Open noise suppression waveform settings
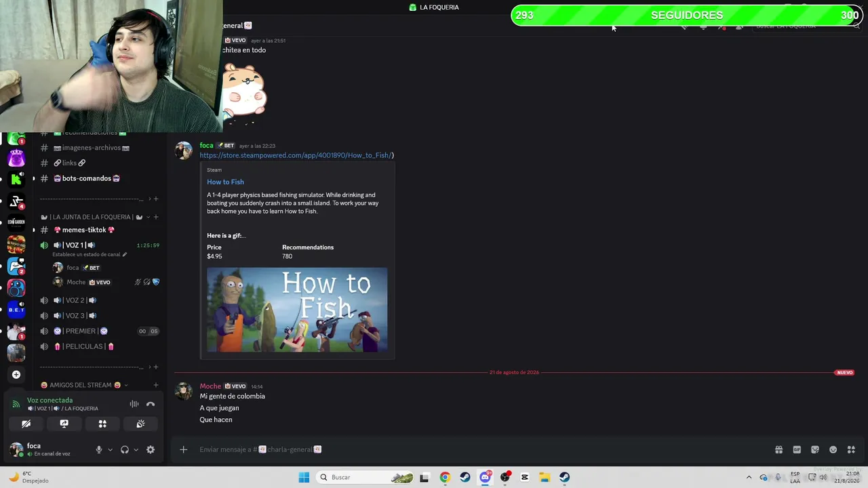Screen dimensions: 868x488 (134, 404)
